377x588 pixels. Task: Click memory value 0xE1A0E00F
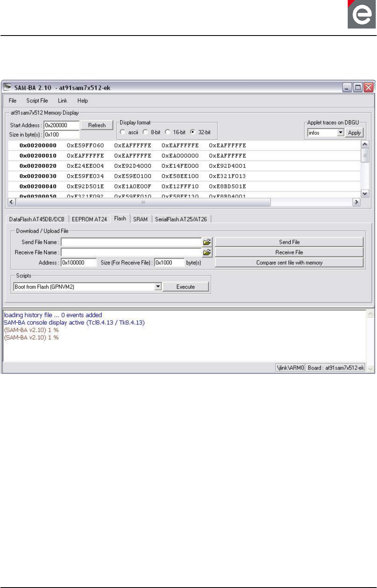tap(133, 186)
